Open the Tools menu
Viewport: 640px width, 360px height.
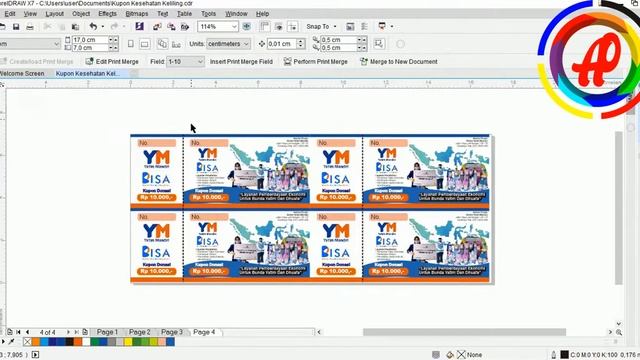[208, 13]
